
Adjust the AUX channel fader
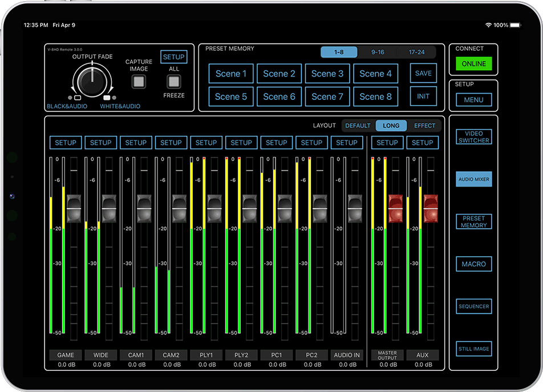431,209
